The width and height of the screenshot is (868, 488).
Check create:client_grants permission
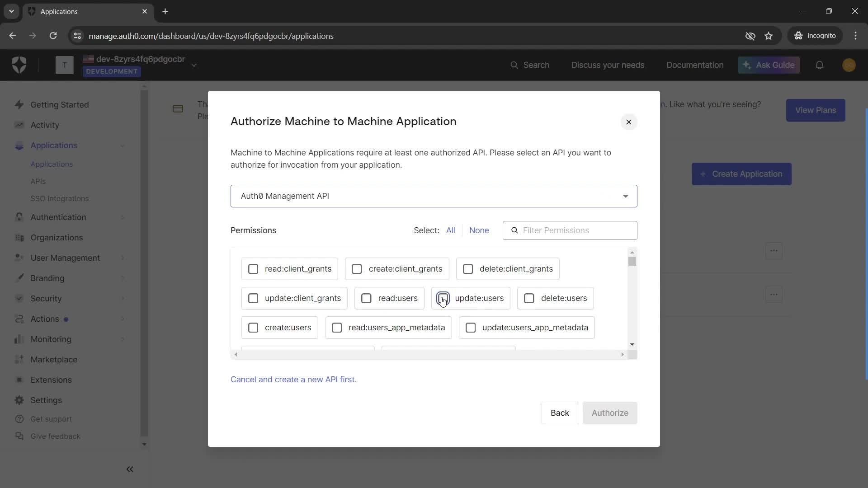click(x=357, y=269)
